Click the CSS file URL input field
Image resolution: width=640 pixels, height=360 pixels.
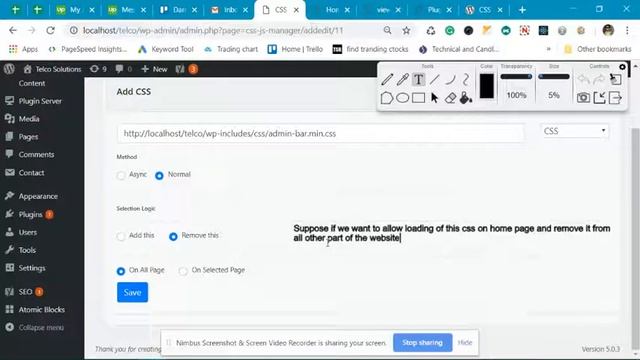[320, 133]
